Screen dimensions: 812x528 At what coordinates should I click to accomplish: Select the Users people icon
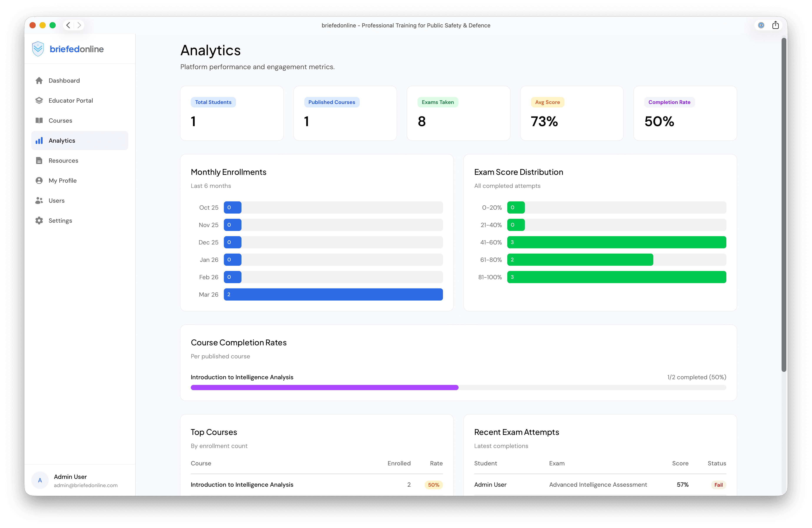click(x=39, y=200)
